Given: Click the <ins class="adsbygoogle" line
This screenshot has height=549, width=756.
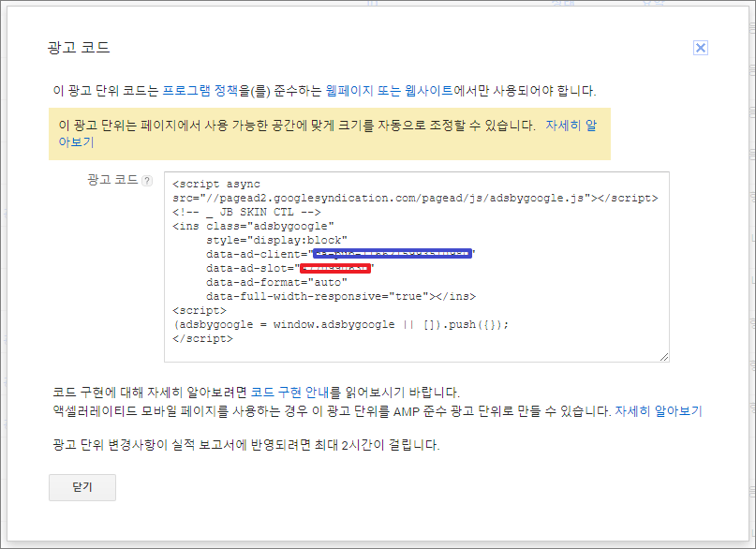Looking at the screenshot, I should 253,226.
